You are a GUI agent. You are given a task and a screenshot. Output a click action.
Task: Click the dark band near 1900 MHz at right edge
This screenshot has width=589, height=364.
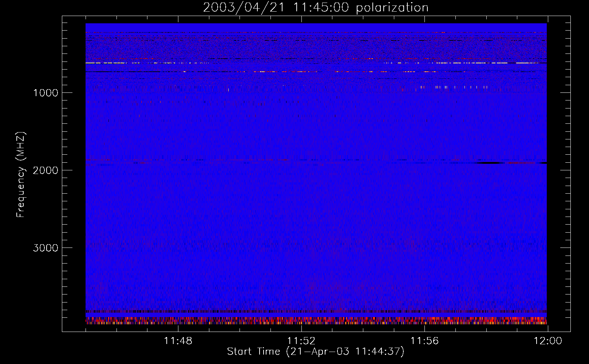(511, 163)
